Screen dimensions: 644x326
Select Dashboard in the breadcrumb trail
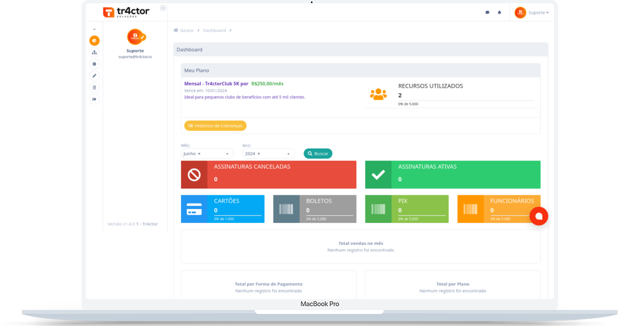[x=214, y=30]
